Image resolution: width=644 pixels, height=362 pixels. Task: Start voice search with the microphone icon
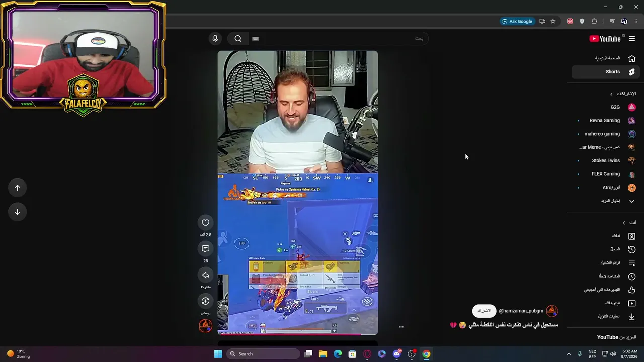coord(215,39)
